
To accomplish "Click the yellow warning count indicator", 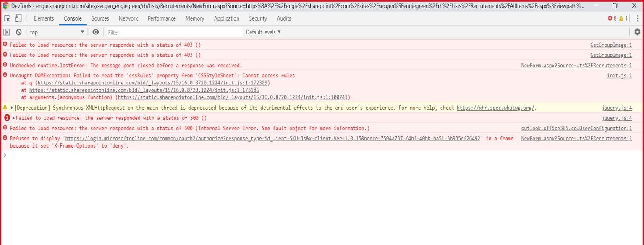I will click(623, 18).
